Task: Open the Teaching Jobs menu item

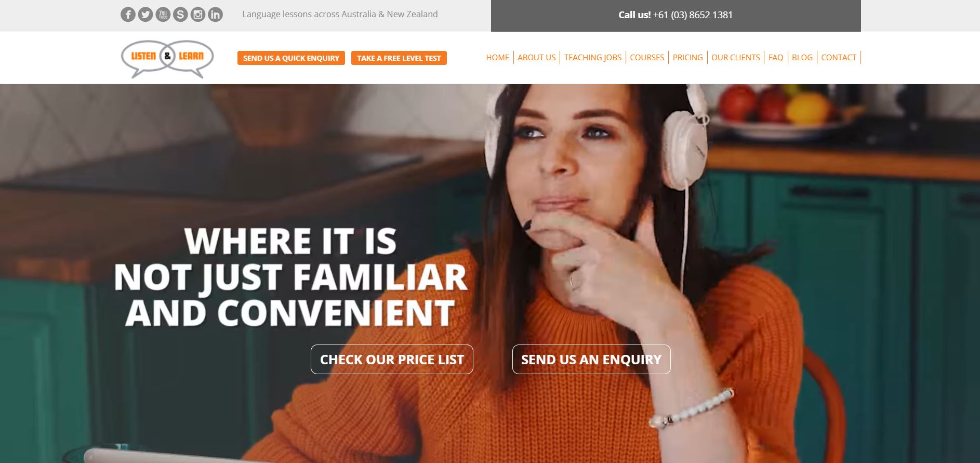Action: pos(593,58)
